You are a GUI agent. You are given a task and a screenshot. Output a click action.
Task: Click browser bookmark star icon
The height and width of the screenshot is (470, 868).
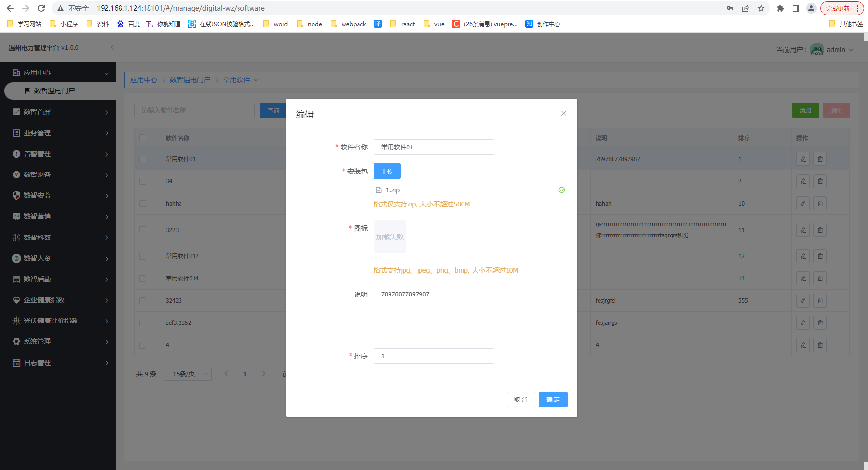coord(761,8)
